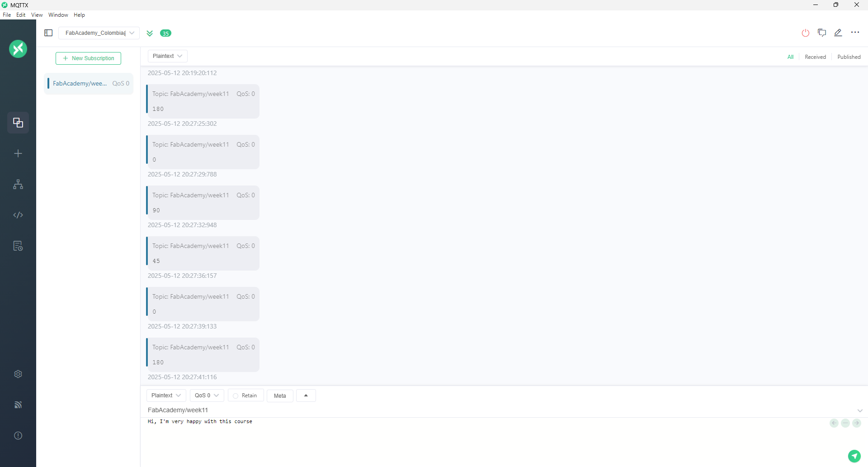Screen dimensions: 868x467
Task: Load next payload with right arrow
Action: (857, 423)
